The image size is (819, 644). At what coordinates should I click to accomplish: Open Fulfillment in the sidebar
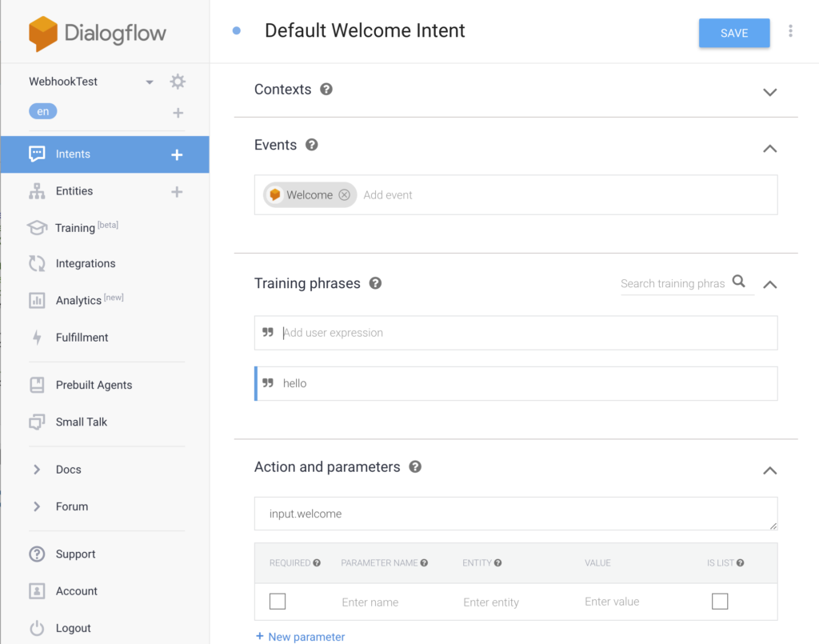point(82,338)
